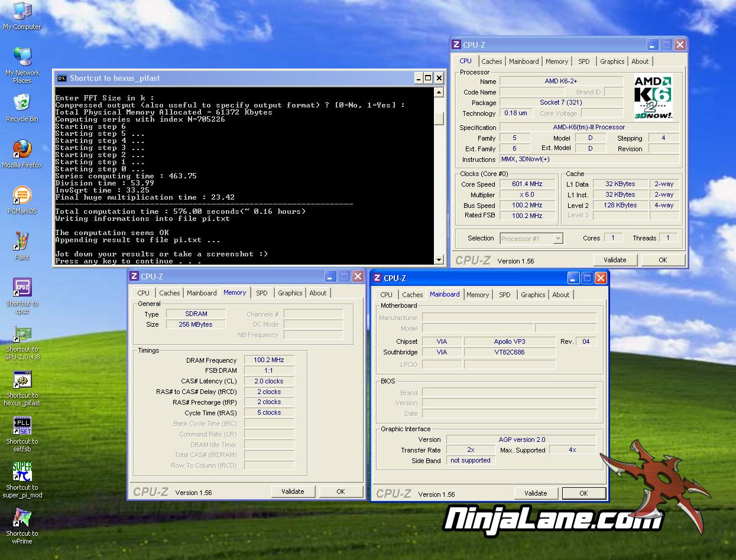The image size is (736, 560).
Task: Click OK in the Memory window
Action: pyautogui.click(x=341, y=491)
